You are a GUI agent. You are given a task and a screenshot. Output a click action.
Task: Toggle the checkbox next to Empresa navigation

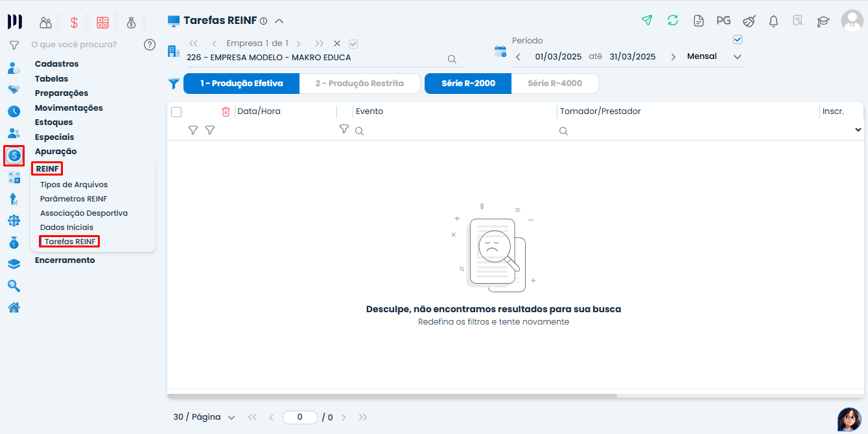pos(353,43)
